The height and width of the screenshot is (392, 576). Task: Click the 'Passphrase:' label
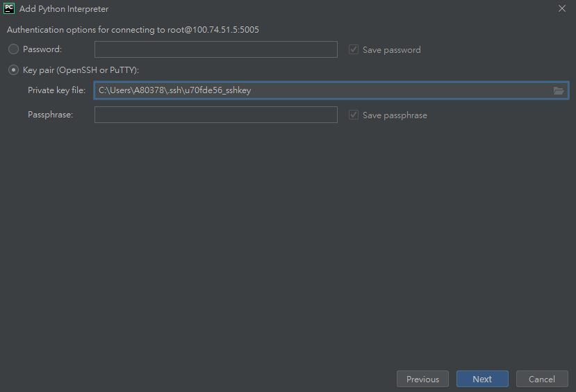50,115
